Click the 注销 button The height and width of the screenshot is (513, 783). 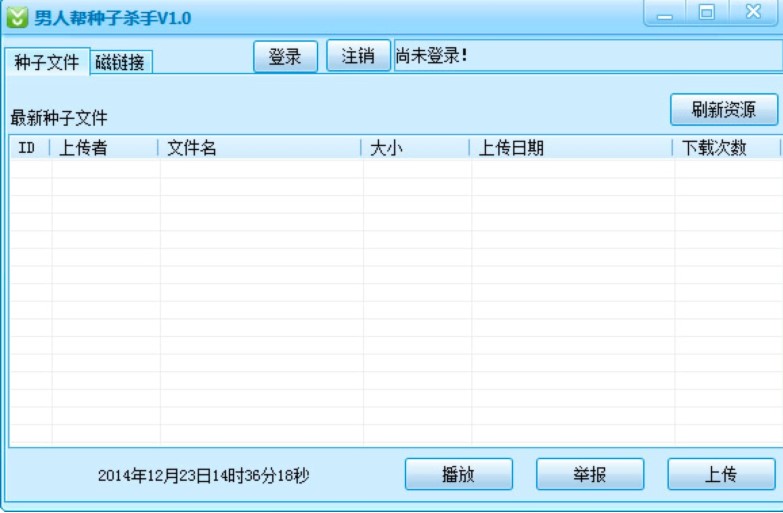[358, 55]
